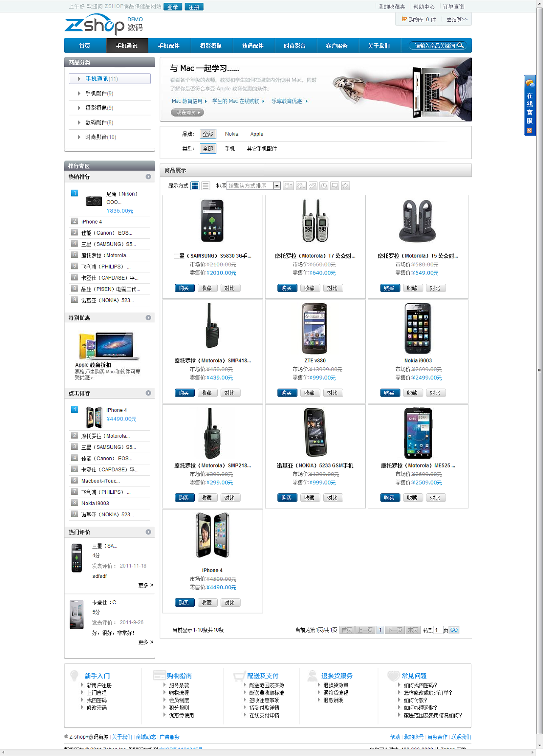Image resolution: width=543 pixels, height=756 pixels.
Task: Select Apple brand filter
Action: click(x=257, y=134)
